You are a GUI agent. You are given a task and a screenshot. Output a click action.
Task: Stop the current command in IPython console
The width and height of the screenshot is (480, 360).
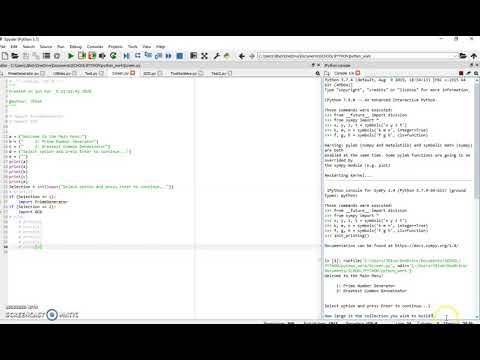pyautogui.click(x=461, y=73)
